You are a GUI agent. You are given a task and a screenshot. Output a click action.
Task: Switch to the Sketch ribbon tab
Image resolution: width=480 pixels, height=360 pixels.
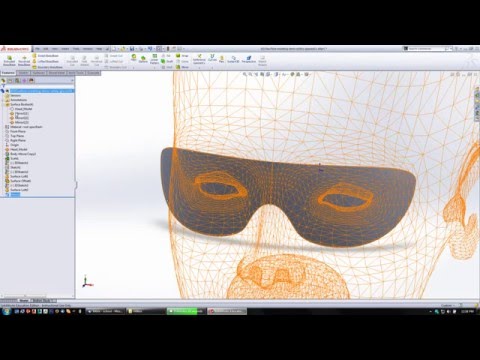coord(23,73)
